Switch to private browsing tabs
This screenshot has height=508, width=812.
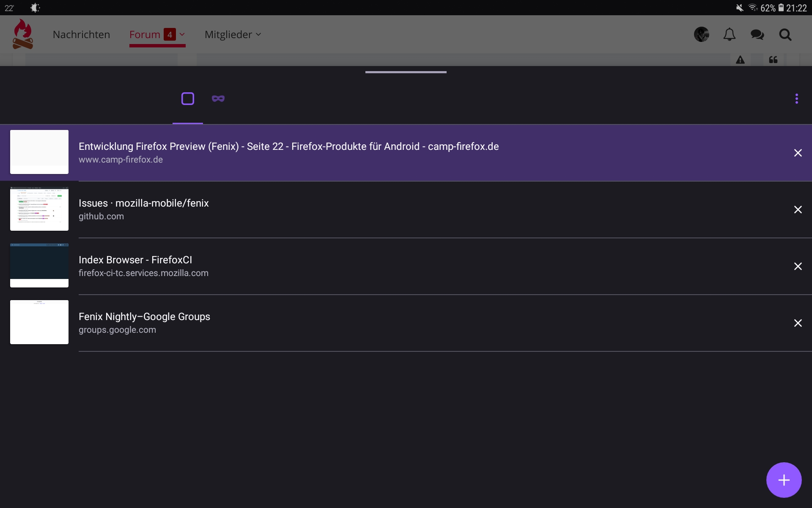[x=218, y=99]
